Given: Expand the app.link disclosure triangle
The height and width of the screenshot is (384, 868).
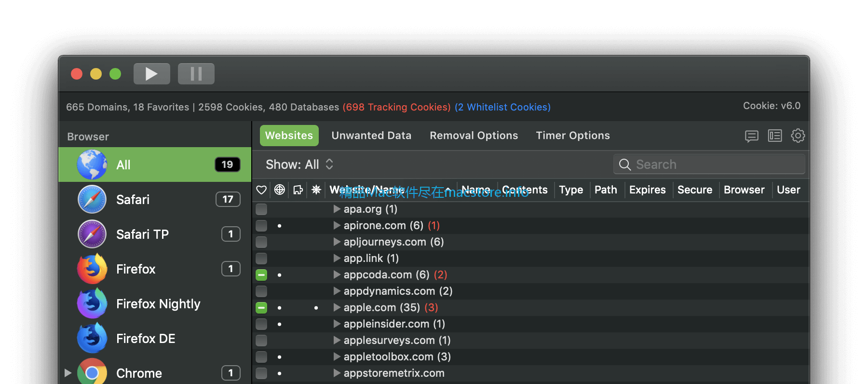Looking at the screenshot, I should click(337, 259).
